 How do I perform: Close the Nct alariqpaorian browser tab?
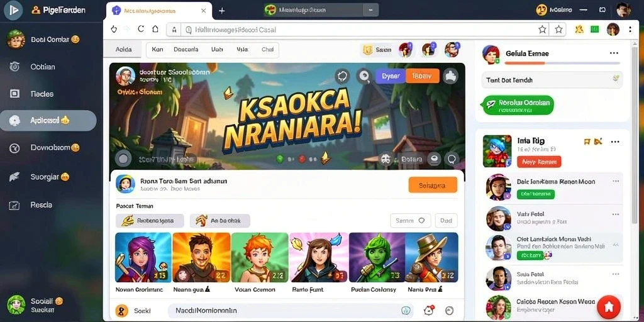(203, 11)
